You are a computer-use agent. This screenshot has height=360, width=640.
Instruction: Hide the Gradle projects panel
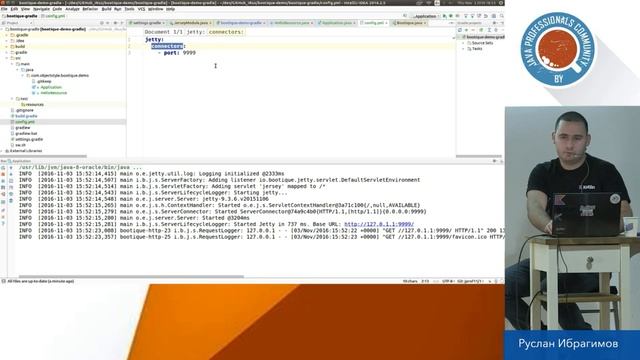502,23
